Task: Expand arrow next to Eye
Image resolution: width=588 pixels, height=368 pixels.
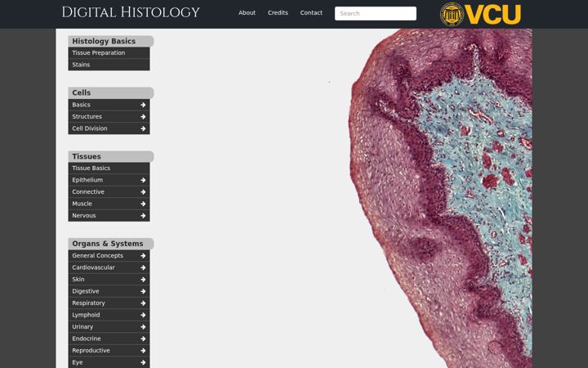Action: click(x=143, y=362)
